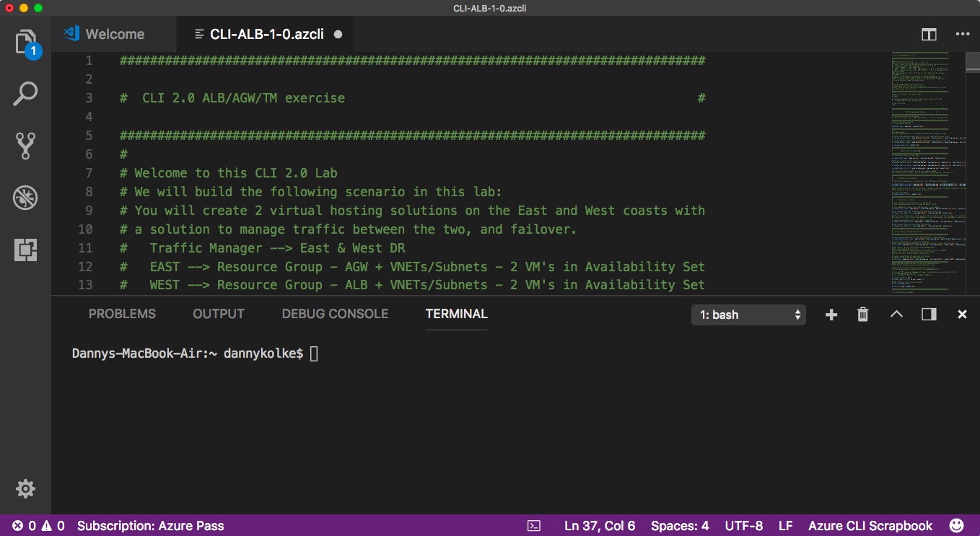
Task: Open the Extensions view
Action: [x=26, y=250]
